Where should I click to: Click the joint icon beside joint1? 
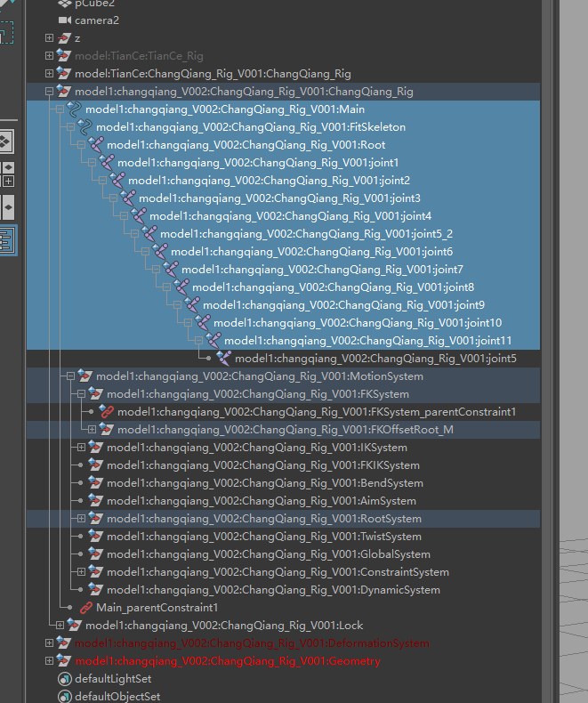[107, 163]
